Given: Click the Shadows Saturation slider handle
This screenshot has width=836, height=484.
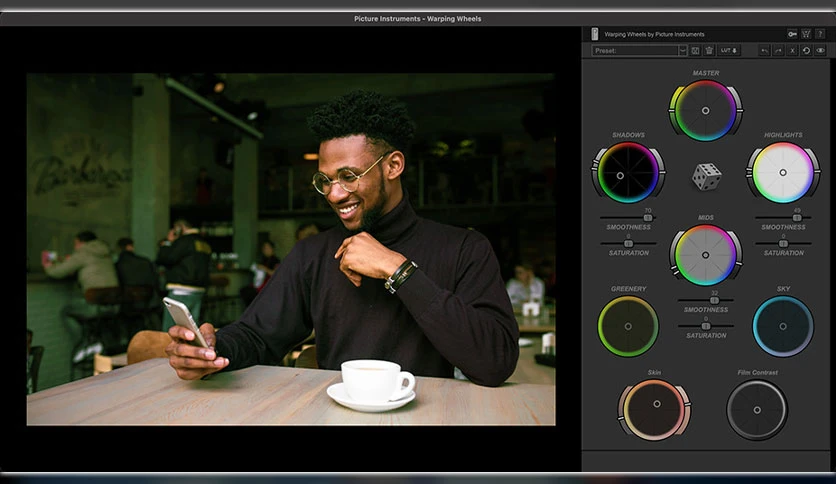Looking at the screenshot, I should [628, 244].
